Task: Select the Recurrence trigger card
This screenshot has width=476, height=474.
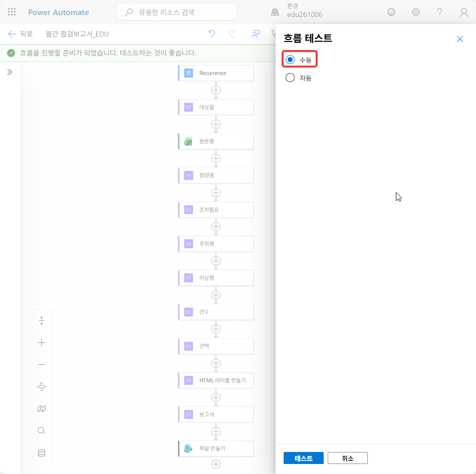Action: (216, 73)
